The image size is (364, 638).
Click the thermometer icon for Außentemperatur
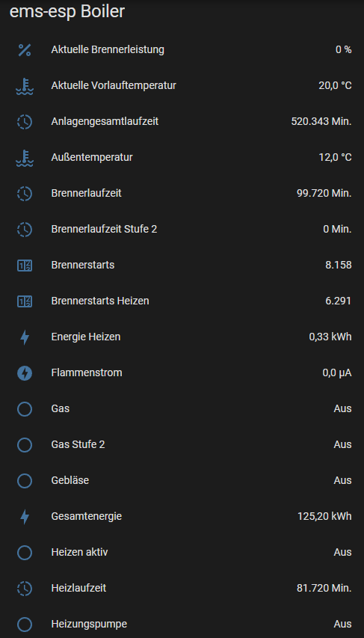25,158
